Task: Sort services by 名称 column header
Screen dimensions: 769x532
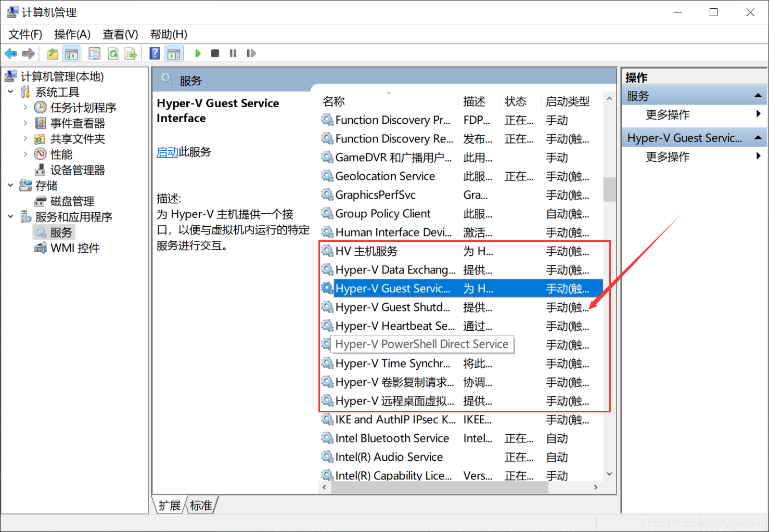Action: pyautogui.click(x=389, y=101)
